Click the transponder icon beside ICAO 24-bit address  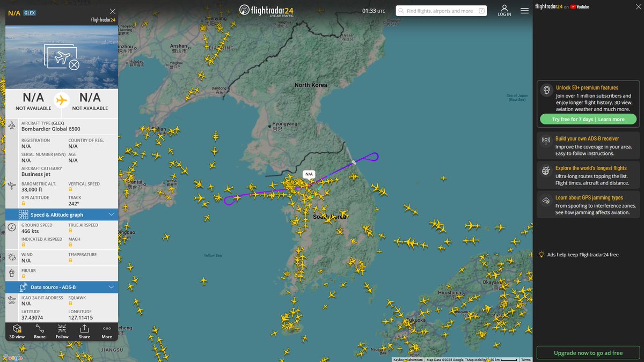pyautogui.click(x=12, y=300)
